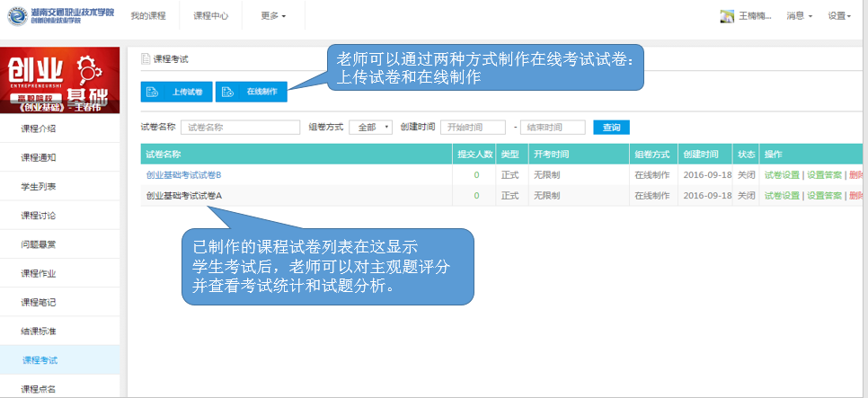This screenshot has width=868, height=398.
Task: Click the 开始时间 date input field
Action: 473,128
